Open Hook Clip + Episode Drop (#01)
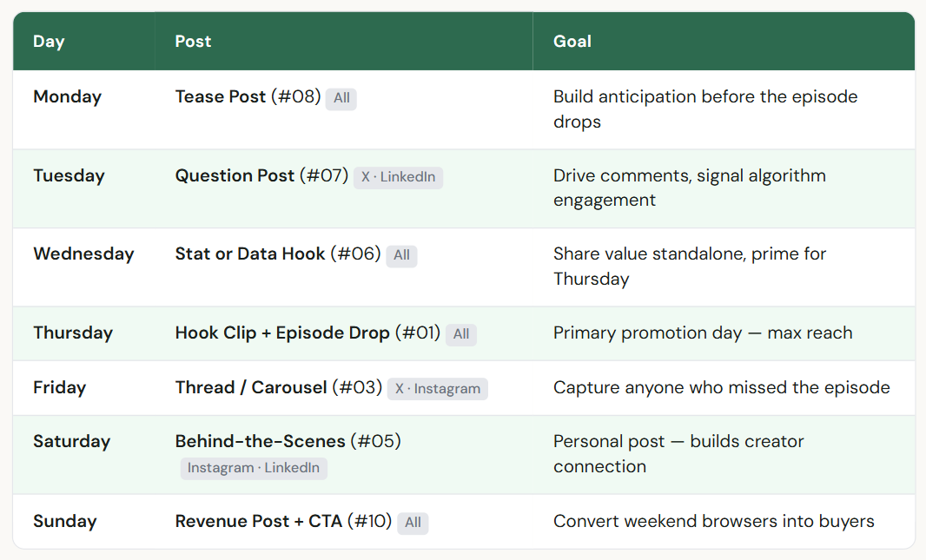The image size is (926, 560). click(308, 333)
